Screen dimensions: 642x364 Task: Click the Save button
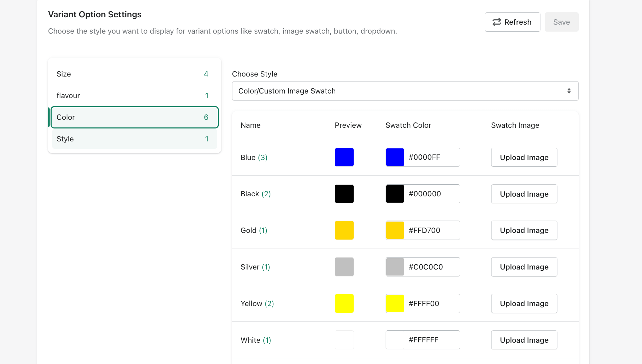(561, 22)
